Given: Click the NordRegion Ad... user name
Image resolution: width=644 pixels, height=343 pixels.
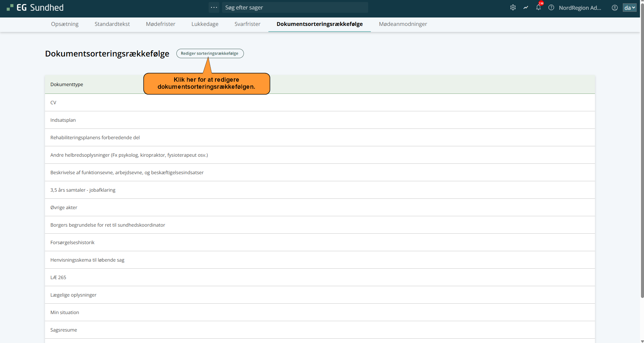Looking at the screenshot, I should point(580,7).
